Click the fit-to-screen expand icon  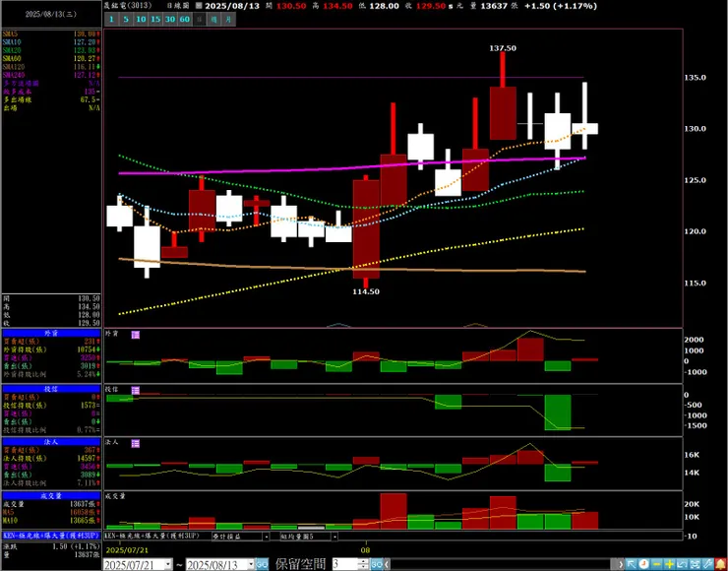[695, 564]
